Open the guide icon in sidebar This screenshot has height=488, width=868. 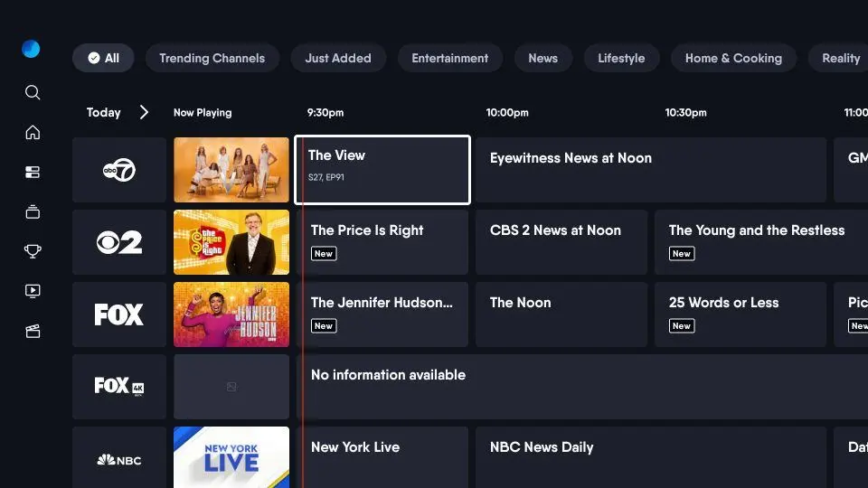[33, 172]
